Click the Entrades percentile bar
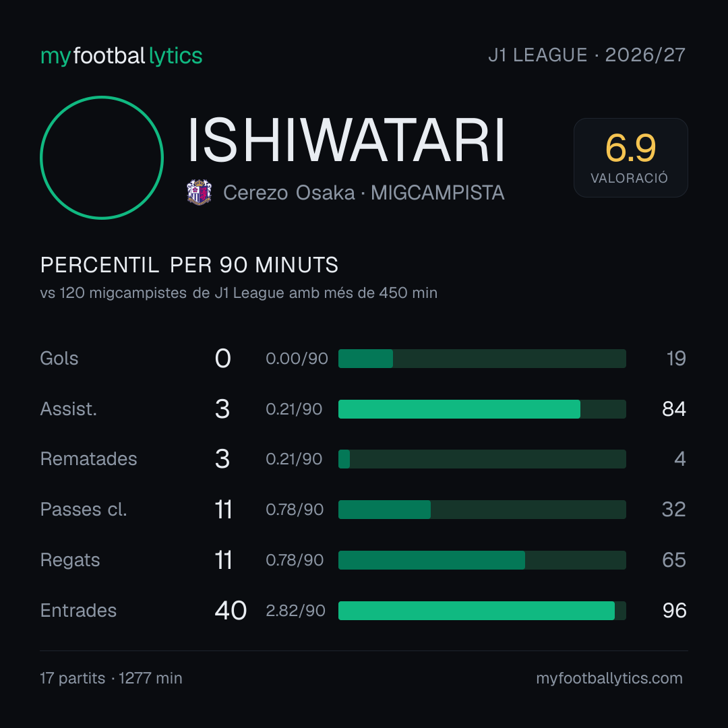The image size is (728, 728). pyautogui.click(x=482, y=611)
